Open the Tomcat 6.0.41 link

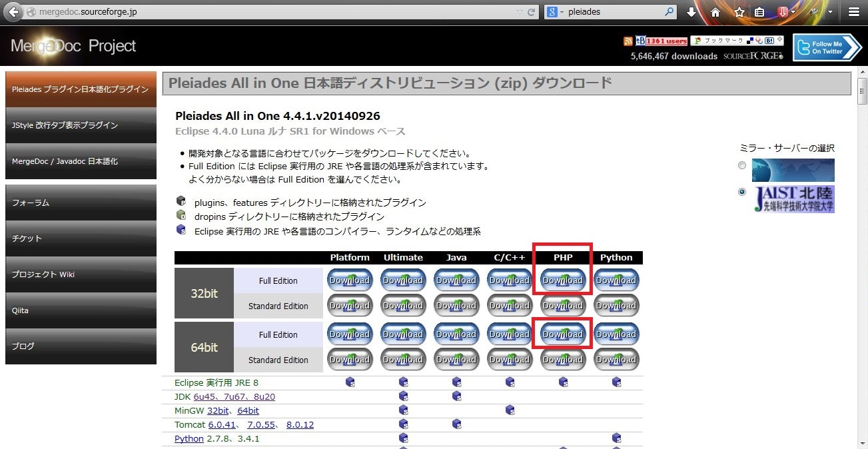[x=222, y=425]
